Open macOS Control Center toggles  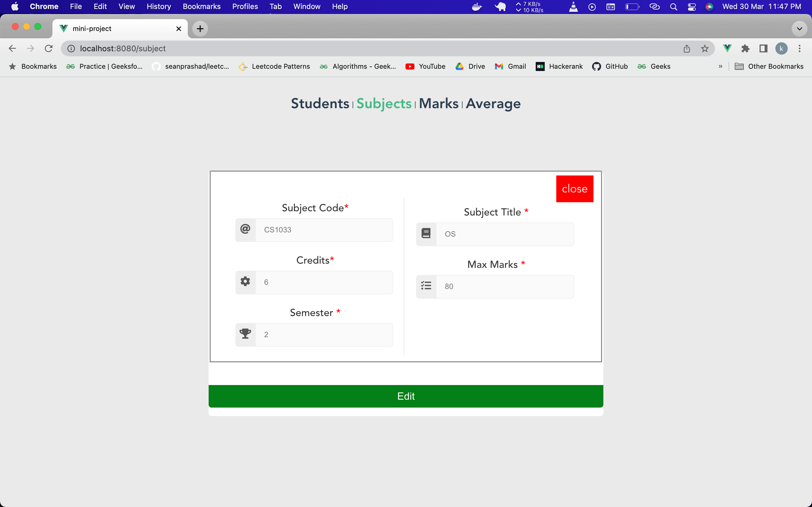coord(692,7)
